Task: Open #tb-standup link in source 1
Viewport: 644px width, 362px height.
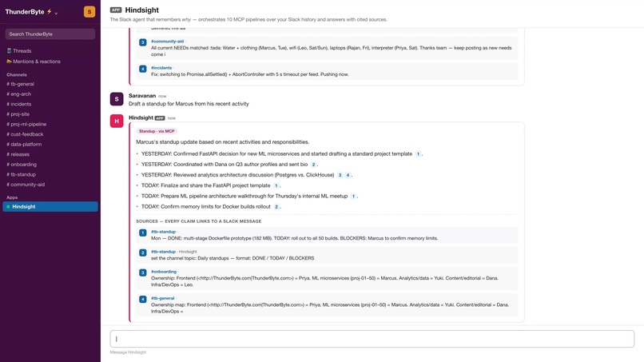Action: tap(163, 232)
